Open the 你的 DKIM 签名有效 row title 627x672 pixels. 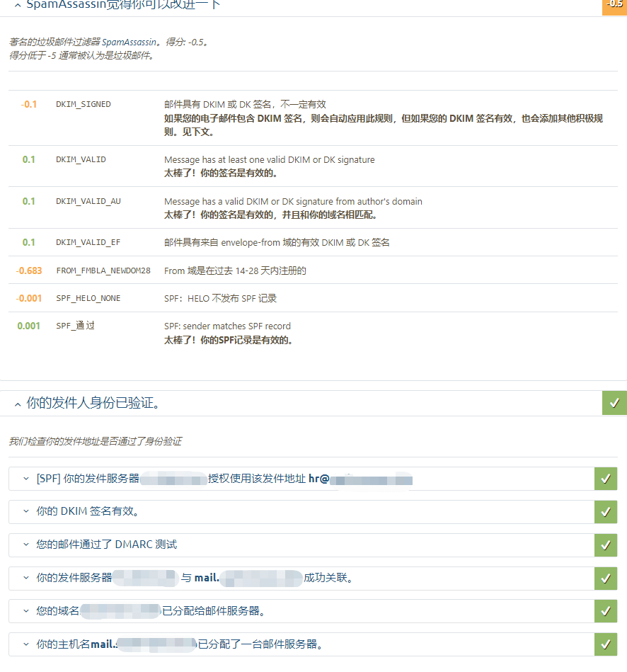click(x=87, y=511)
